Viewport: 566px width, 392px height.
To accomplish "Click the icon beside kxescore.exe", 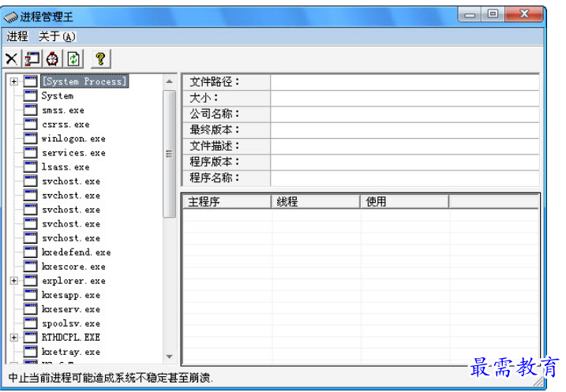I will tap(30, 266).
